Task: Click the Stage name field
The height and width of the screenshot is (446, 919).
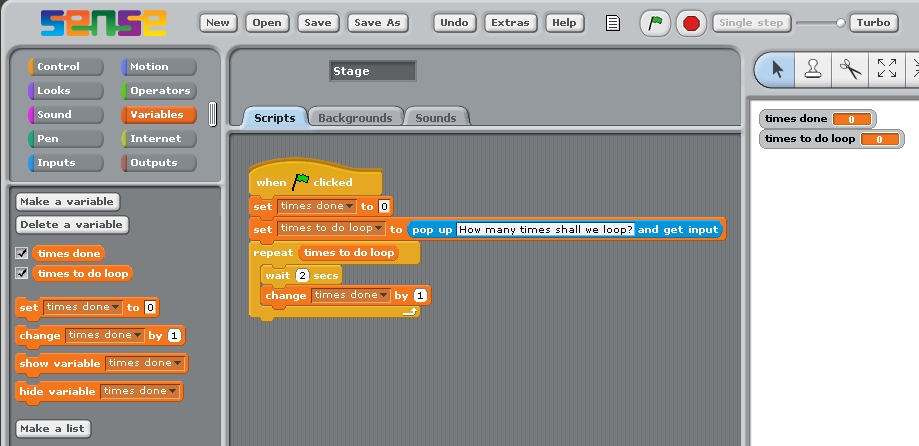Action: (372, 71)
